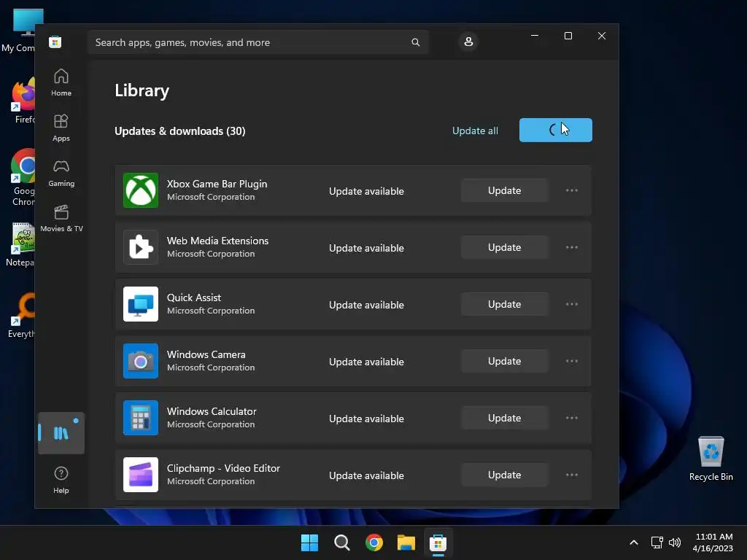The image size is (747, 560).
Task: Open more options for Xbox Game Bar Plugin
Action: (572, 190)
